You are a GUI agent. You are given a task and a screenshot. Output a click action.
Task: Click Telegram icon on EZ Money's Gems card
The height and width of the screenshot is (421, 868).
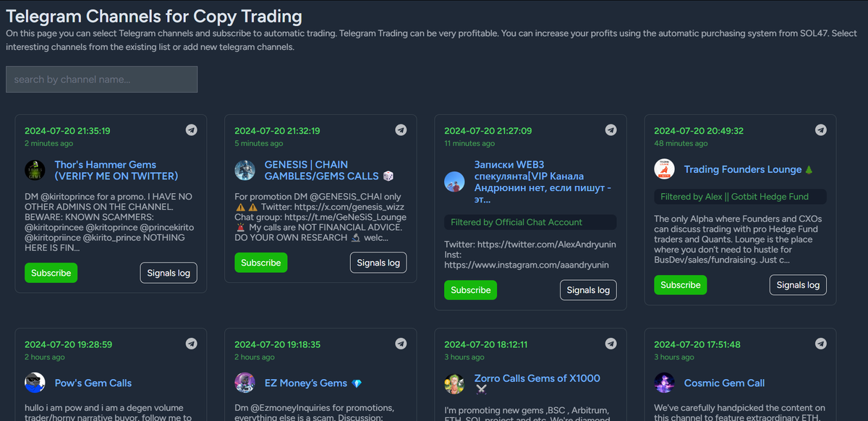click(401, 344)
